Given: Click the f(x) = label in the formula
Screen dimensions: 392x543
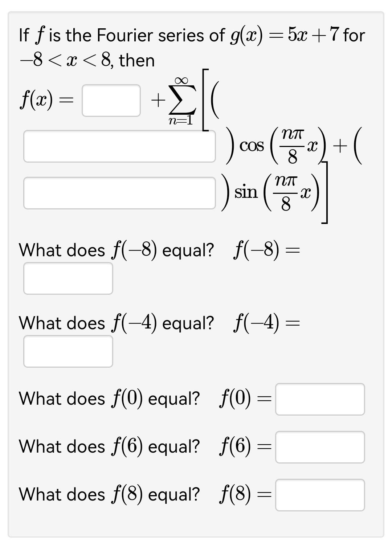Looking at the screenshot, I should [47, 99].
